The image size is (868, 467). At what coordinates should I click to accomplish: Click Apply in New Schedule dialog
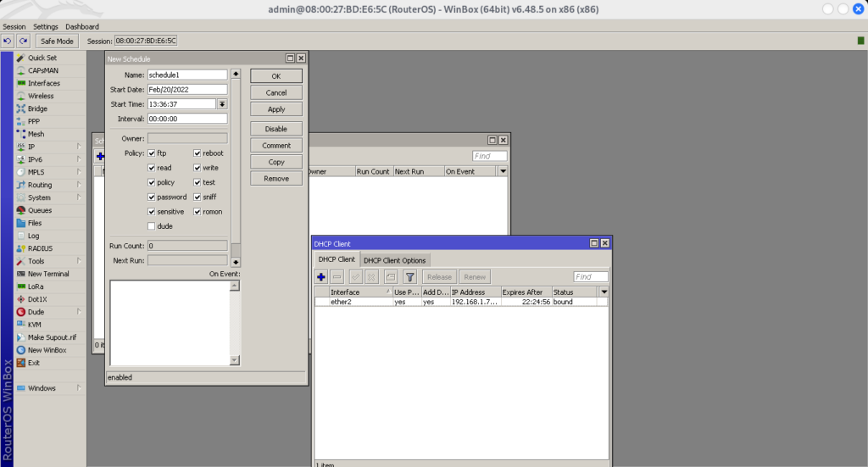click(276, 109)
